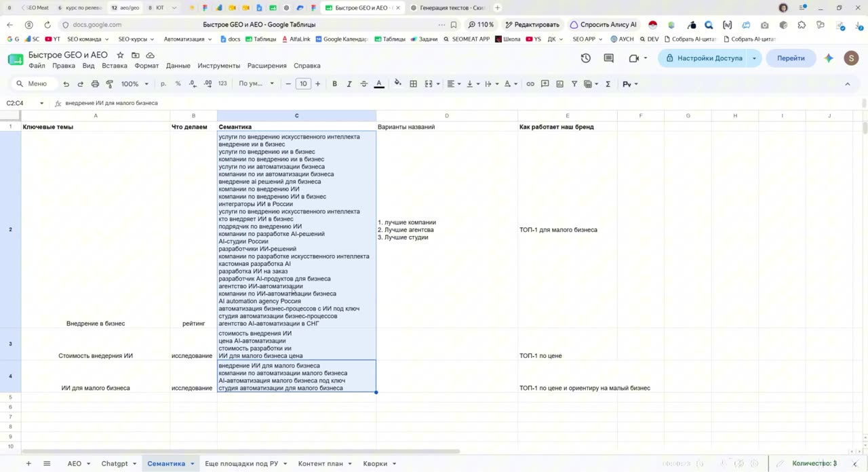This screenshot has height=472, width=868.
Task: Open the comments history icon
Action: point(608,58)
